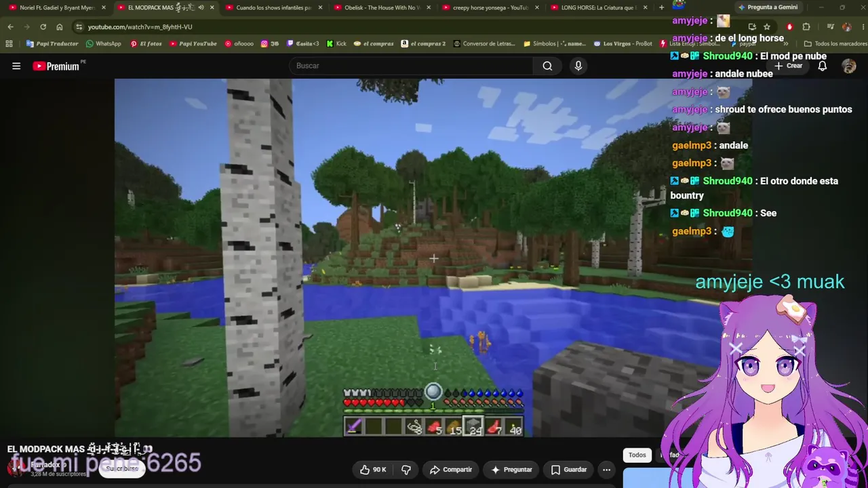Open the Kick bookmark

pyautogui.click(x=336, y=43)
